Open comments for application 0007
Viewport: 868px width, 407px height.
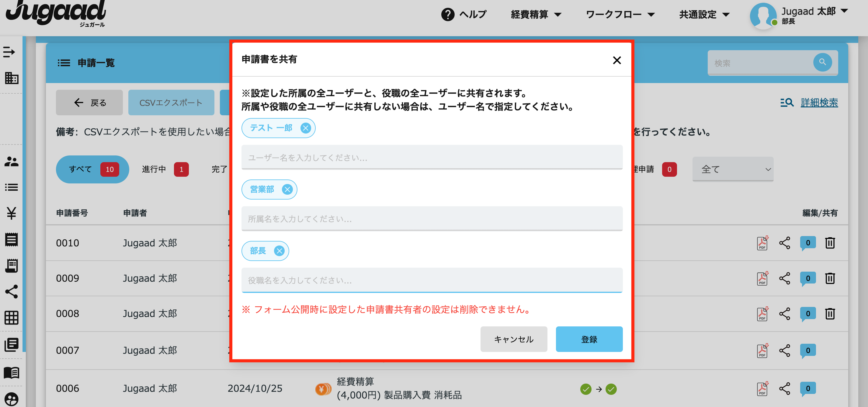point(808,351)
